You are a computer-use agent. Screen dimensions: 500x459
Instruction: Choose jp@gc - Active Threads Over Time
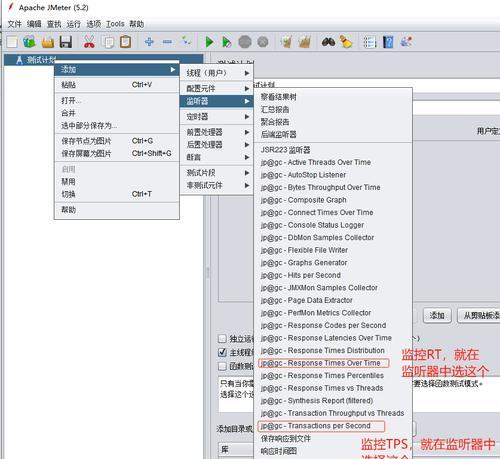[x=333, y=162]
